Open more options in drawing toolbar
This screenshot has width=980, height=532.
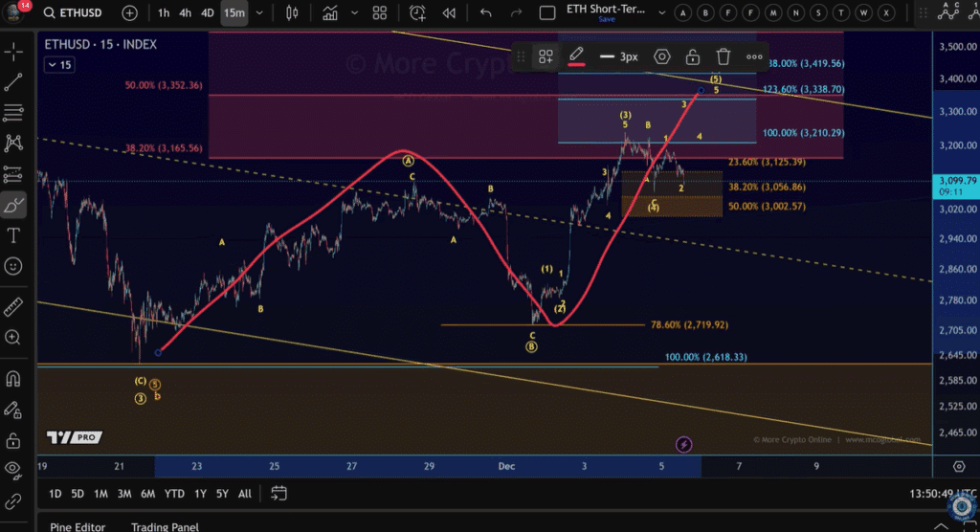(x=754, y=56)
